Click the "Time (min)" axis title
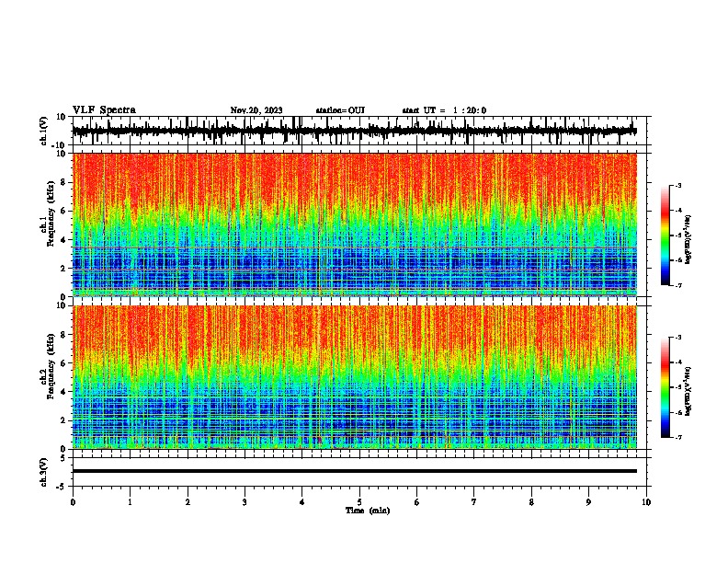 point(368,511)
